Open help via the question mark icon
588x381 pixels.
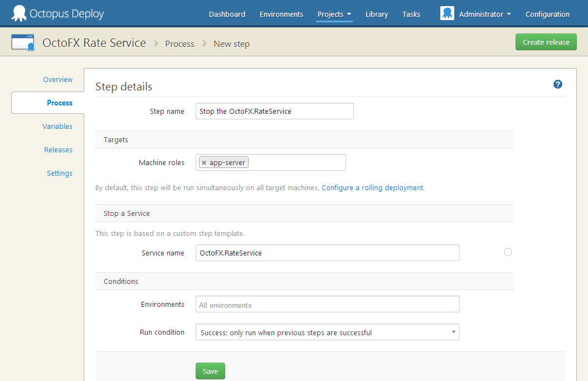tap(558, 84)
